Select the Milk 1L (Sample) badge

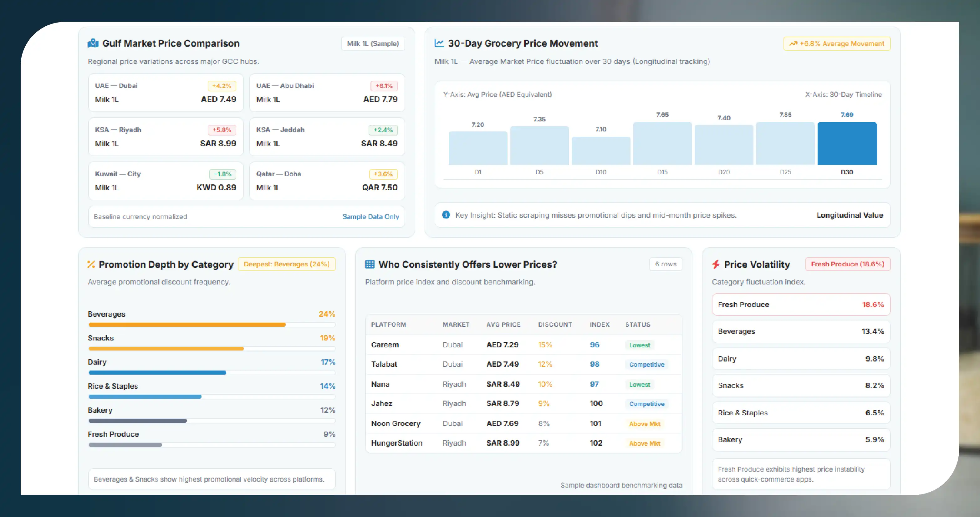coord(373,44)
